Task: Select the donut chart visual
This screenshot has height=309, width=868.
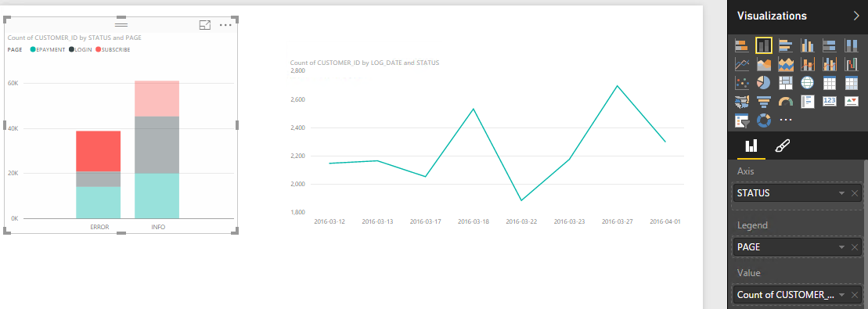Action: [764, 120]
